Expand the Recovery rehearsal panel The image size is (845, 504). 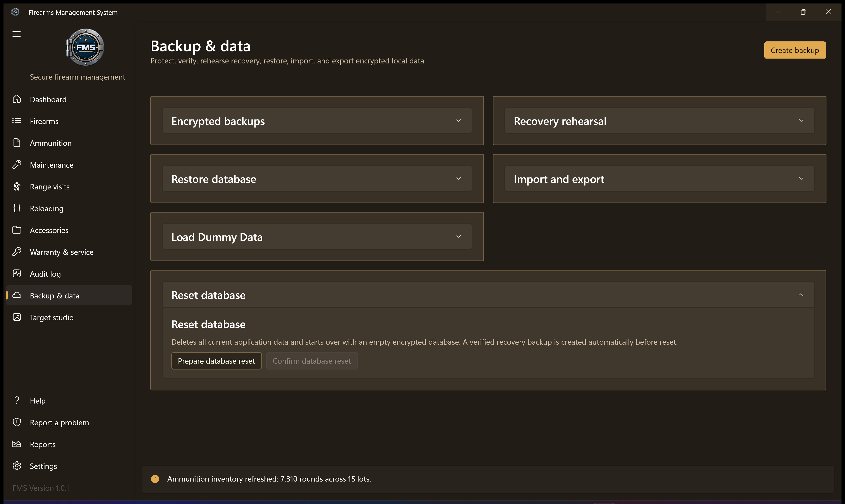click(x=659, y=121)
